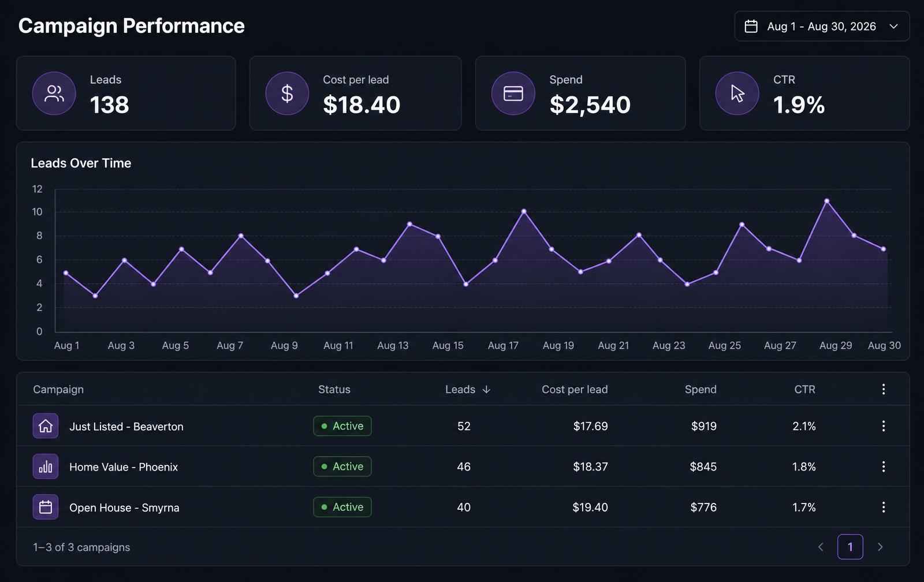
Task: Click the $776 spend cell
Action: click(x=703, y=507)
